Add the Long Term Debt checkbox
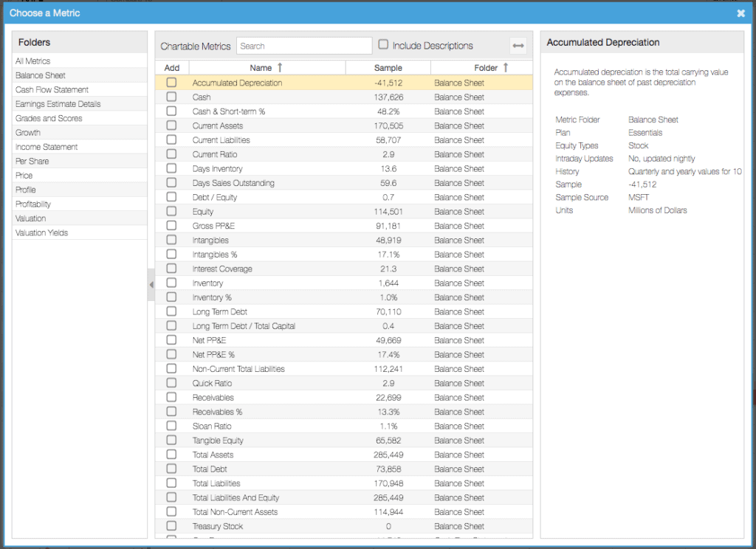 (x=171, y=311)
